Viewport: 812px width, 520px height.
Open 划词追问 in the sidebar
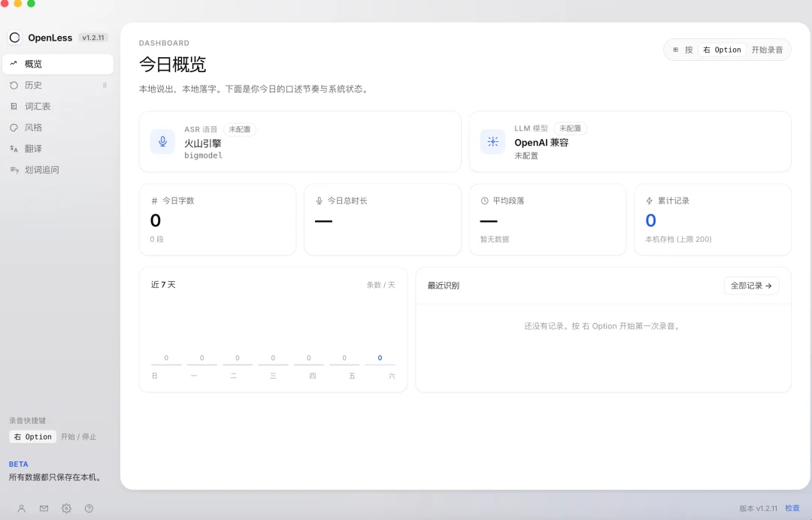58,171
